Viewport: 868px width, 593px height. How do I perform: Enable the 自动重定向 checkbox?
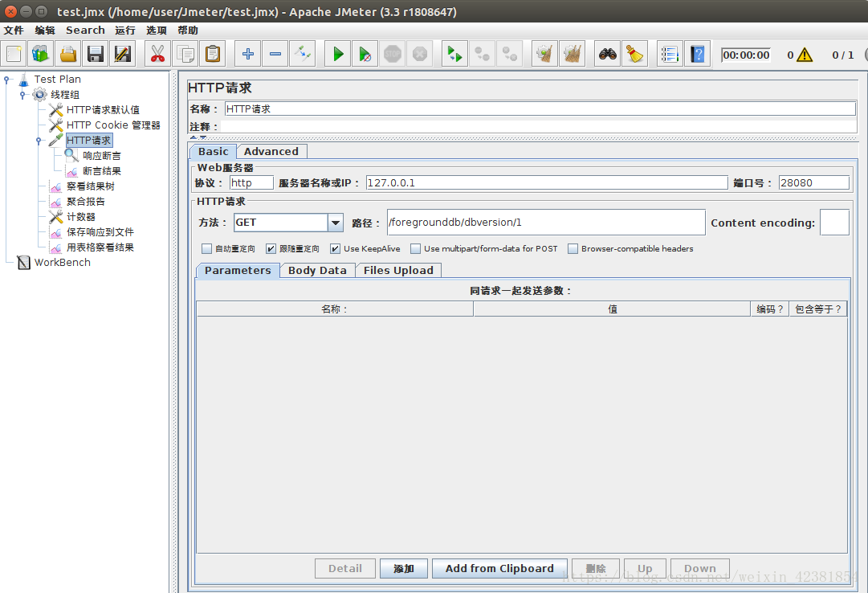click(206, 249)
